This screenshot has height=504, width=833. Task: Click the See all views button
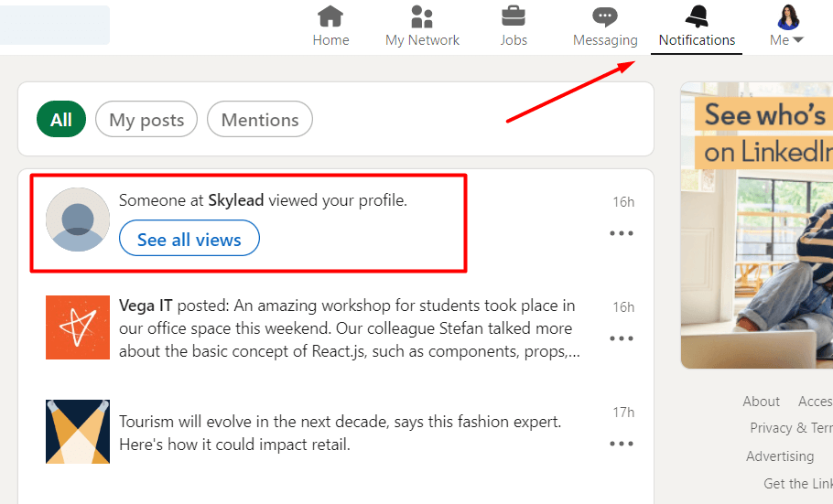(189, 240)
